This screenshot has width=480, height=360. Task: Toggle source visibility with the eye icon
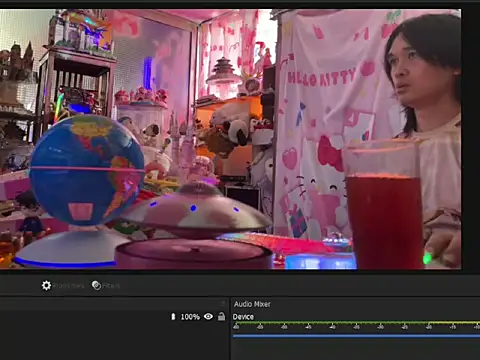(208, 316)
